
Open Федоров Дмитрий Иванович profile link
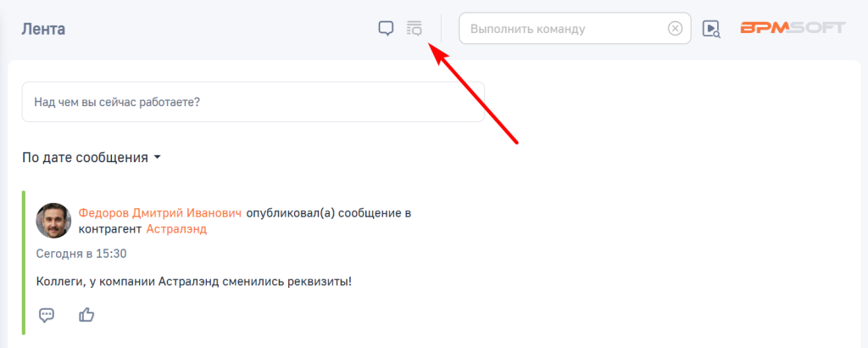(160, 213)
